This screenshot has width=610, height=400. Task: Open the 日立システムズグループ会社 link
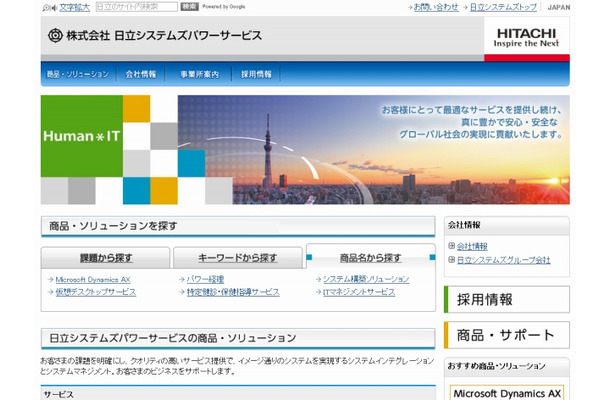coord(503,260)
